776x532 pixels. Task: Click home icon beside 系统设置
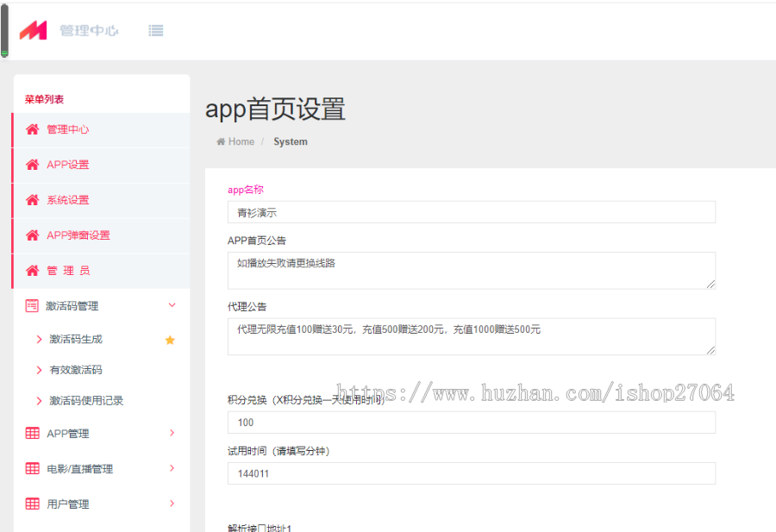coord(32,200)
